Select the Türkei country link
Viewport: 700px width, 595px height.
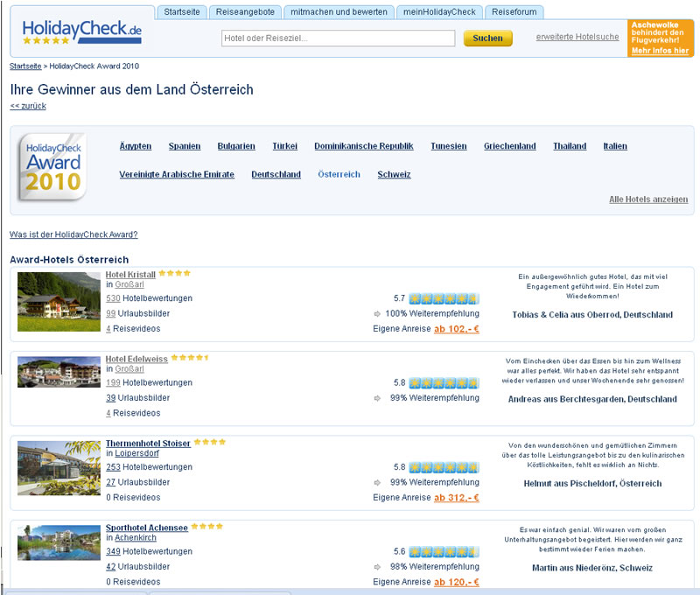(x=285, y=146)
